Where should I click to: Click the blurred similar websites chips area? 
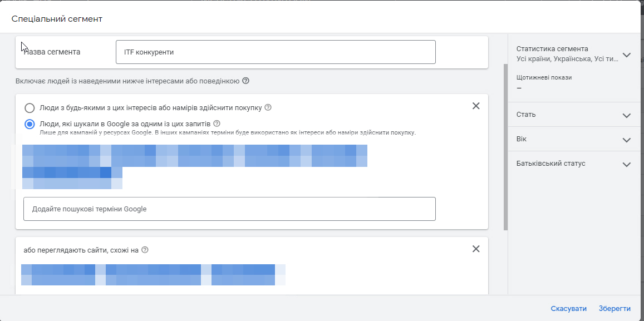click(x=153, y=275)
